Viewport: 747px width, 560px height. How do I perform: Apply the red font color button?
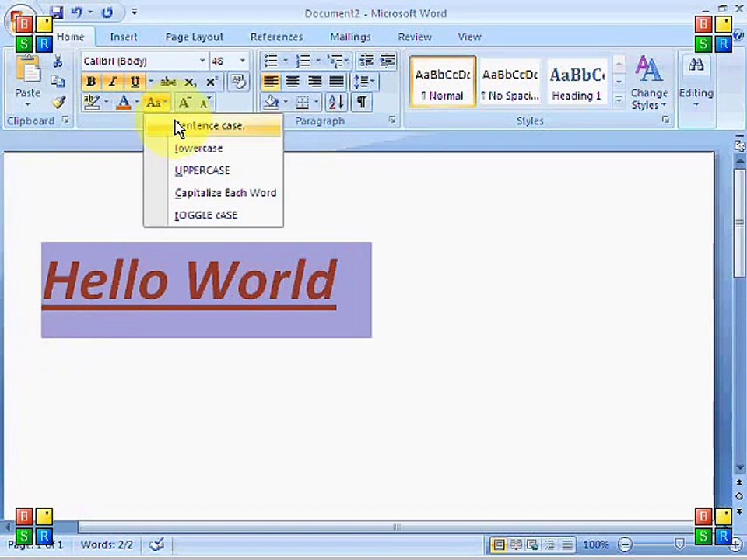[124, 103]
